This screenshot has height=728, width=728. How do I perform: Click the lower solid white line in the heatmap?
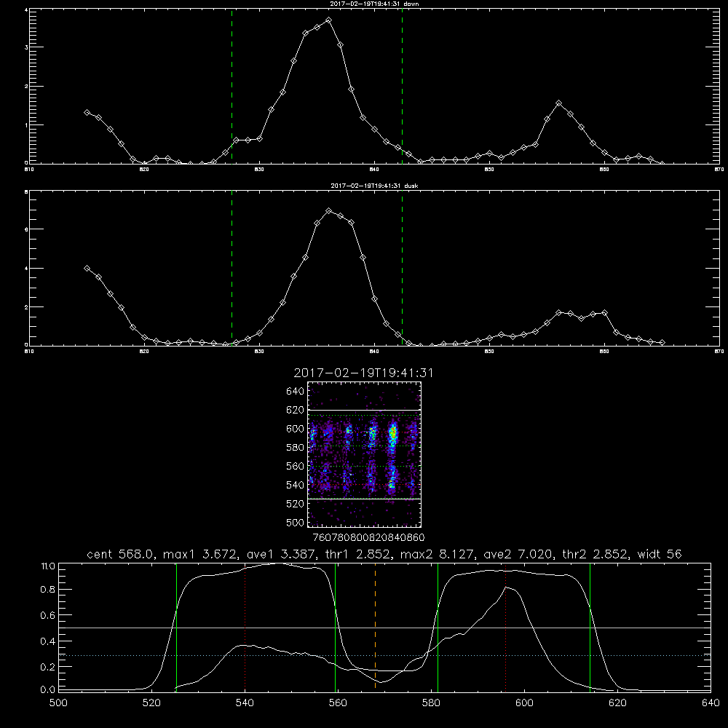click(365, 499)
